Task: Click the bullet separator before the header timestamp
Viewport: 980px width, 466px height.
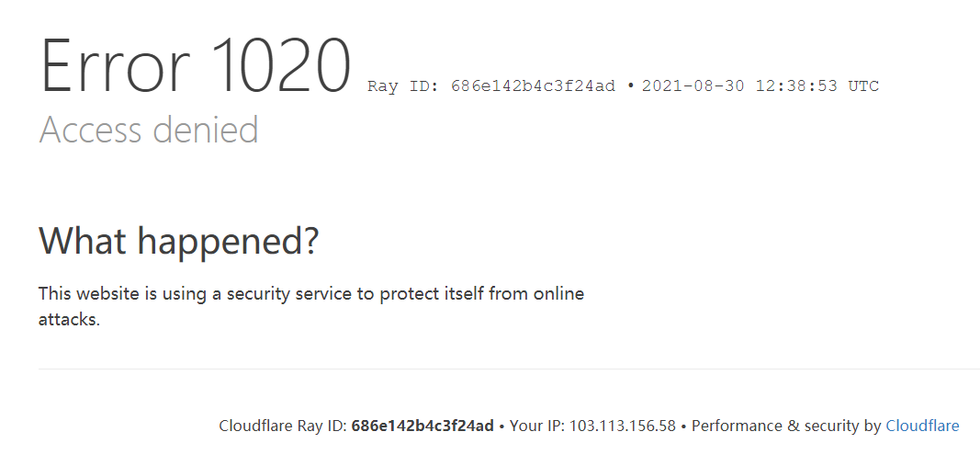Action: (631, 87)
